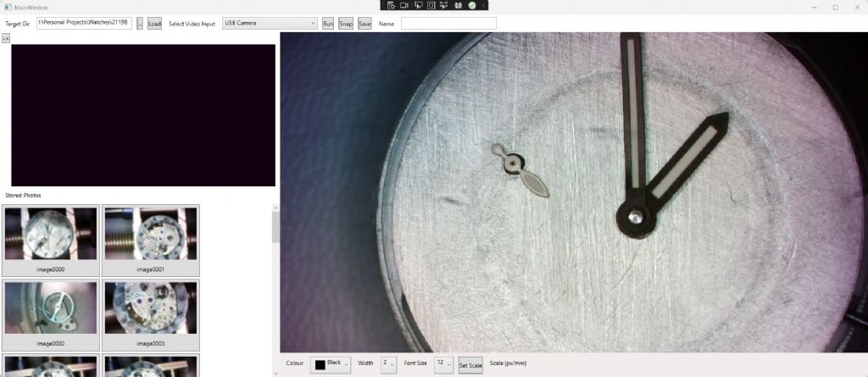Click the Target Dir path field
The image size is (868, 377).
coord(84,23)
